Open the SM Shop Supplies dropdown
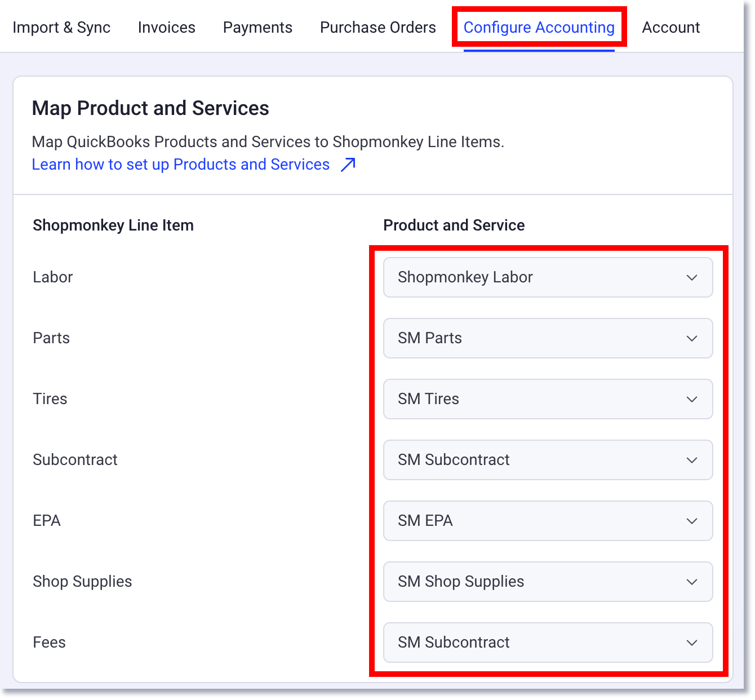 point(548,582)
